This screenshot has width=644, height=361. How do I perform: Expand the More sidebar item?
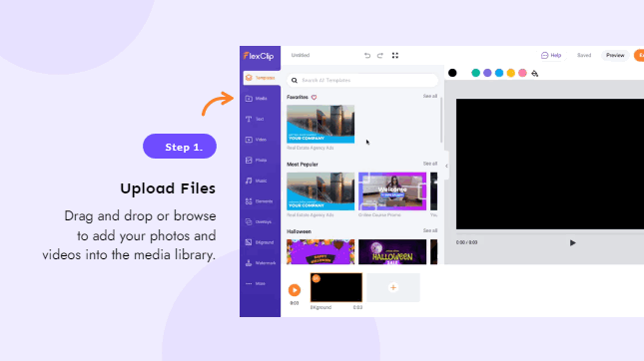tap(256, 283)
